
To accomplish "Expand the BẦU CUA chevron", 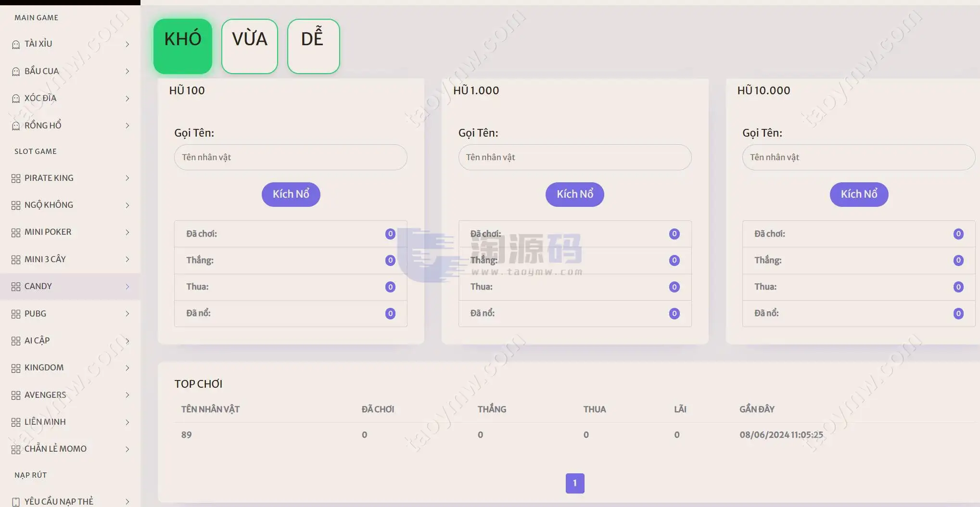I will click(127, 71).
